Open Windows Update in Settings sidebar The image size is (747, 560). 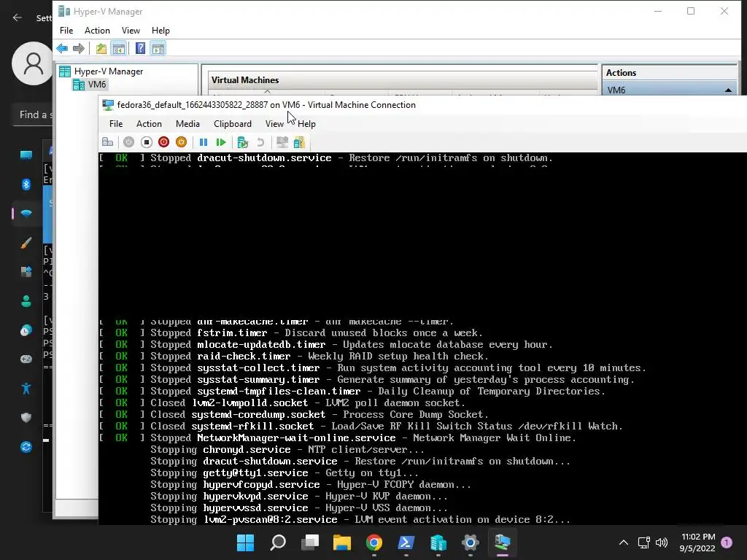coord(26,447)
